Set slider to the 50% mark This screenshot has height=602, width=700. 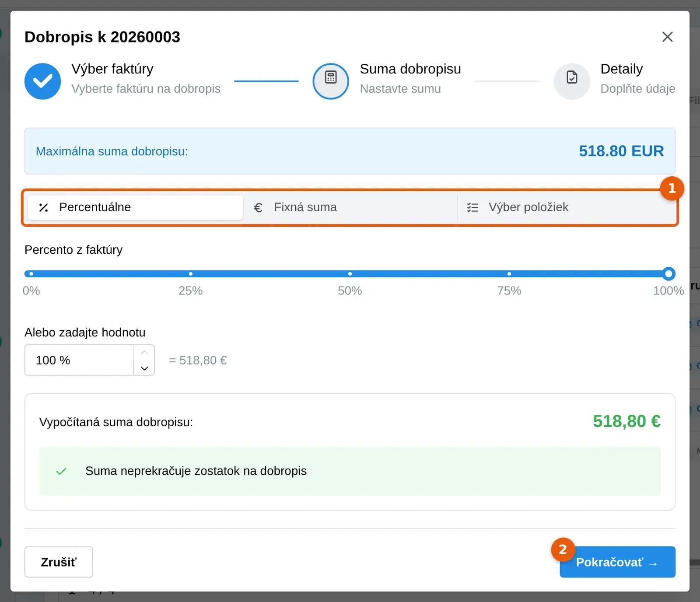(x=350, y=274)
